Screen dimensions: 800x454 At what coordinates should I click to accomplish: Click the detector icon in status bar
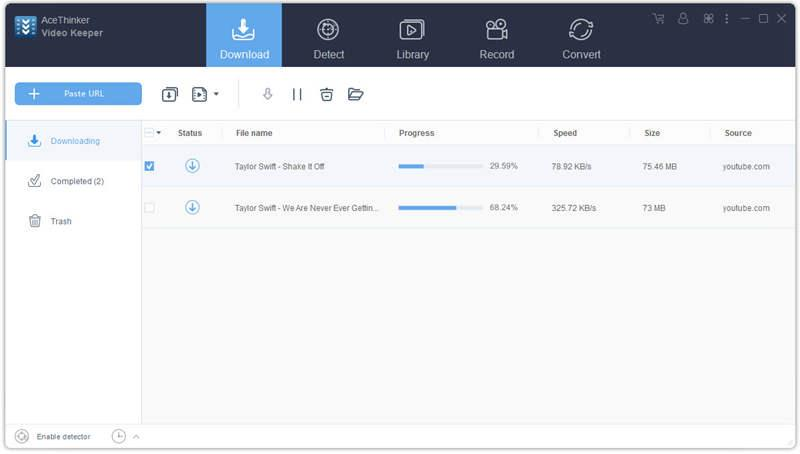(x=22, y=437)
